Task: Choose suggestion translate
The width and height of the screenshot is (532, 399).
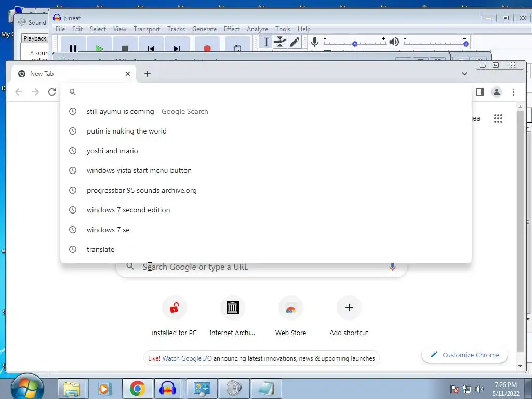Action: pyautogui.click(x=265, y=249)
